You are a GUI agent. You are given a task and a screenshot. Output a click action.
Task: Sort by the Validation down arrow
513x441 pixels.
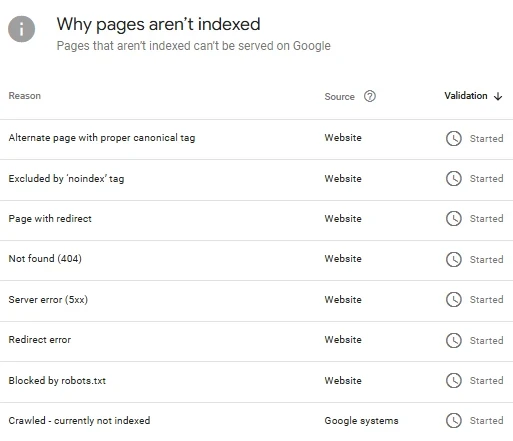click(498, 96)
